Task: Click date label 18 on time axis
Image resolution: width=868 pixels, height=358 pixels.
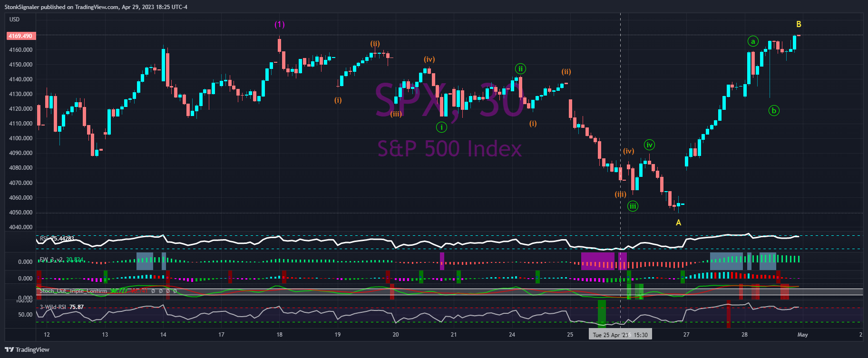Action: click(280, 335)
